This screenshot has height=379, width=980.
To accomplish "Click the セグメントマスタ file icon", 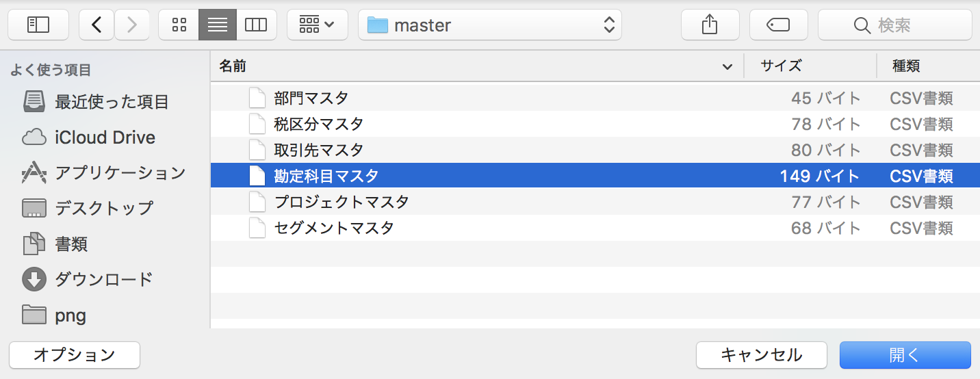I will click(257, 228).
